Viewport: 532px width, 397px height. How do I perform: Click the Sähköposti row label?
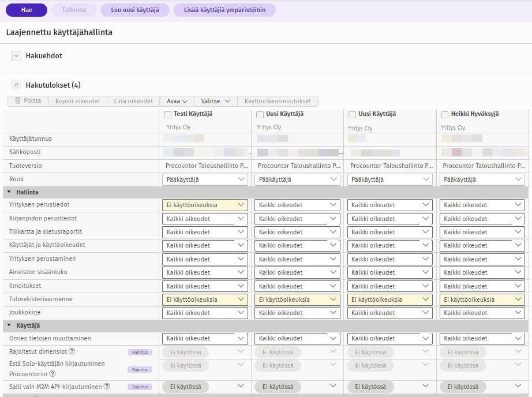pos(25,152)
